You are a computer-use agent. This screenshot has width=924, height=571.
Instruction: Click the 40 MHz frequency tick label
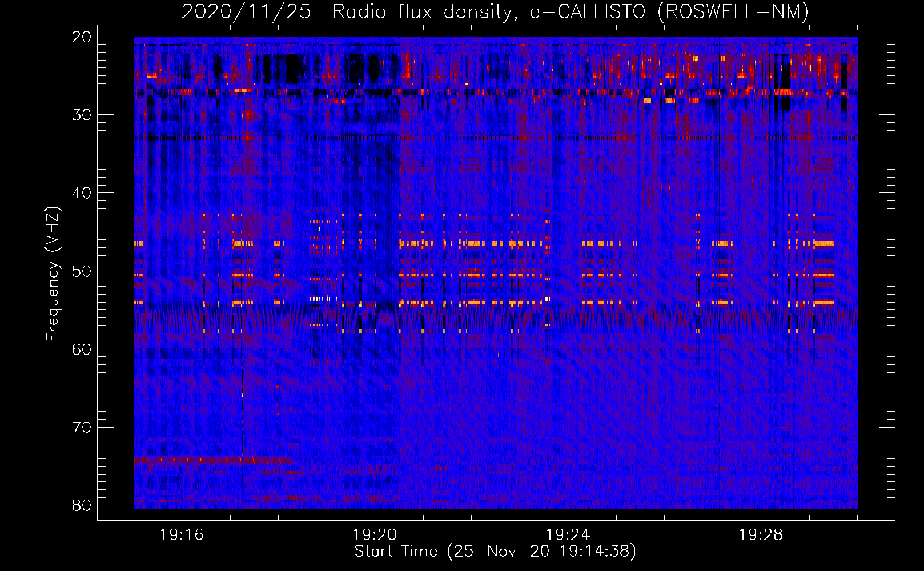pos(82,193)
